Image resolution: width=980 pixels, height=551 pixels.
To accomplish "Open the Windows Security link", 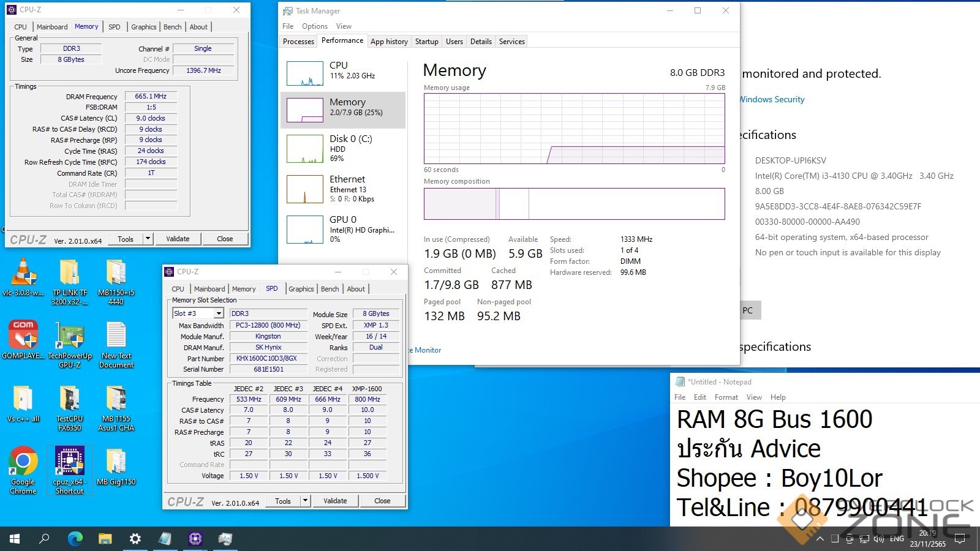I will click(x=772, y=99).
